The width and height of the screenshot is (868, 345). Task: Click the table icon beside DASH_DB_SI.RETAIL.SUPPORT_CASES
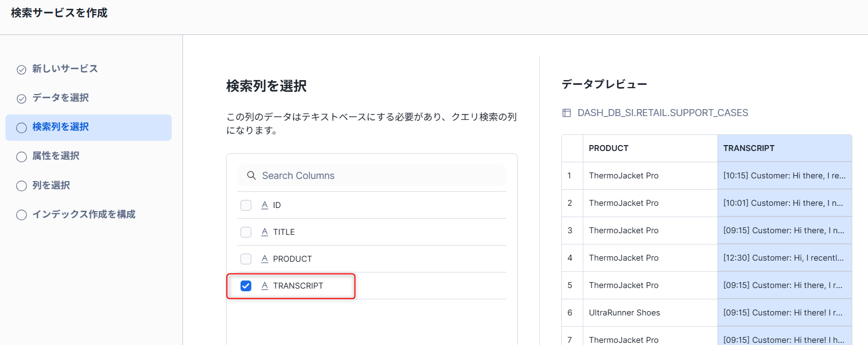coord(567,113)
